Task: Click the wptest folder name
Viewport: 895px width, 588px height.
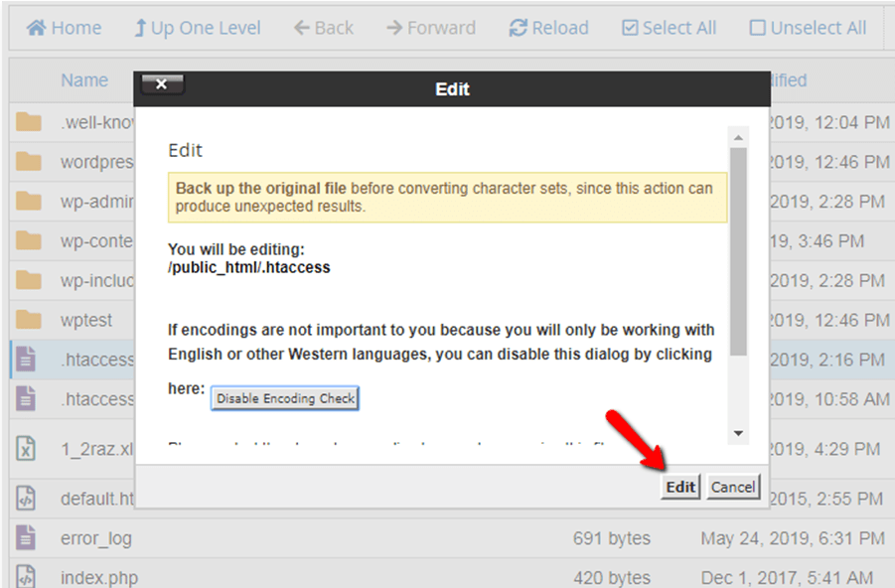Action: coord(86,320)
